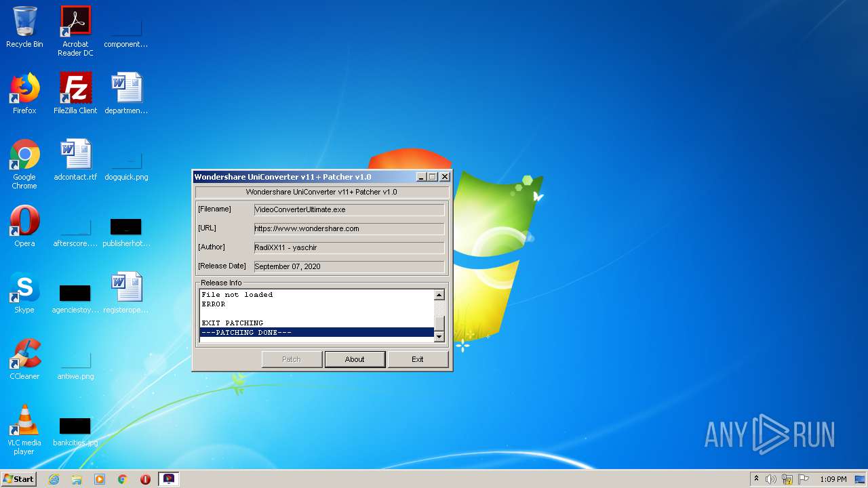
Task: Open Chrome from the taskbar
Action: (x=123, y=479)
